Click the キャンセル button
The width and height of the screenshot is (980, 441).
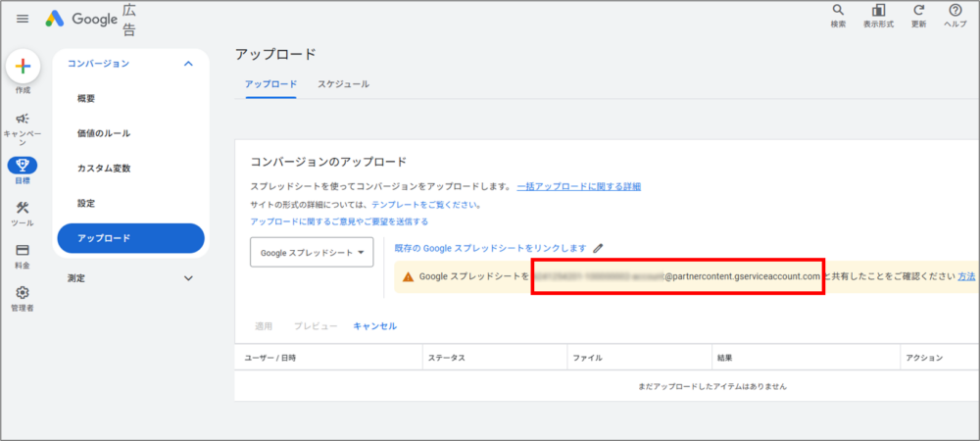pyautogui.click(x=374, y=325)
